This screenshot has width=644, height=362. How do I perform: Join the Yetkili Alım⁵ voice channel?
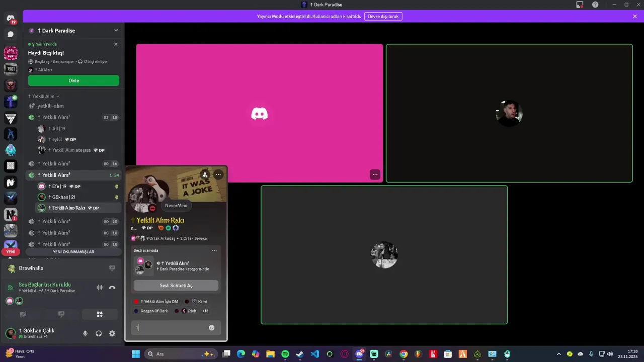click(x=73, y=233)
